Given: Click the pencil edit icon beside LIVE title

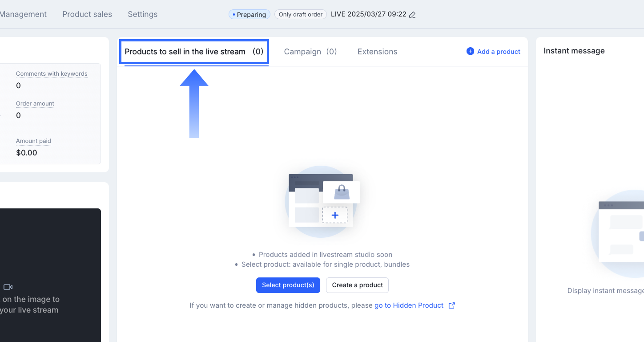Looking at the screenshot, I should 412,15.
